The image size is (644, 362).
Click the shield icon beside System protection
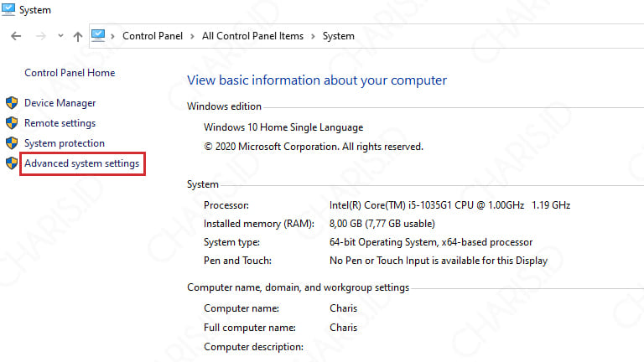pos(12,142)
